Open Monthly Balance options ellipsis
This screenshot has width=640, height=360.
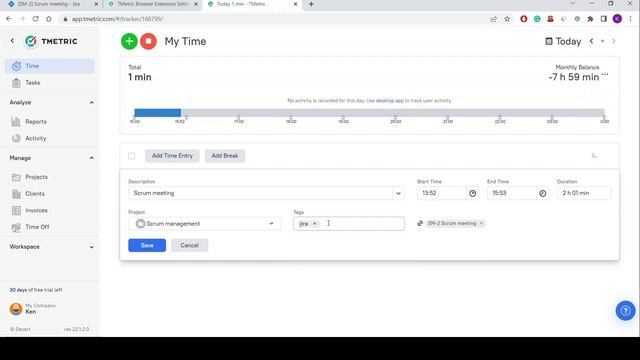click(605, 75)
